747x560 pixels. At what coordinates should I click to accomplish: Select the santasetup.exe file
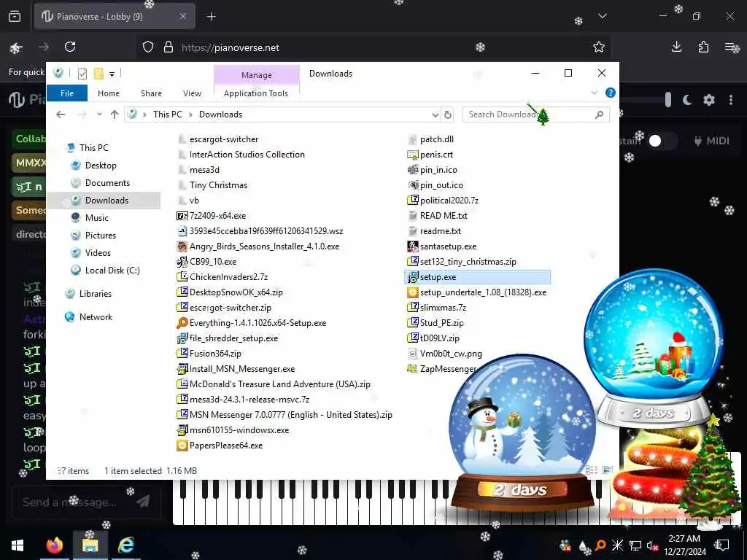pos(442,246)
